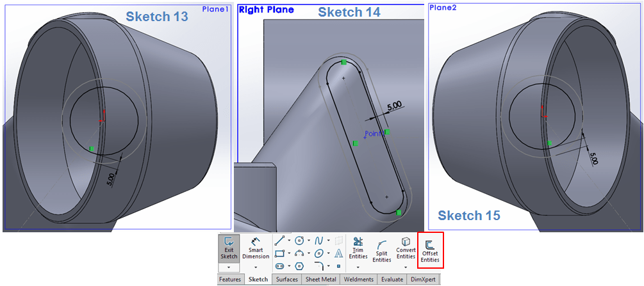Select the Straight Slot tool
644x286 pixels.
(279, 266)
